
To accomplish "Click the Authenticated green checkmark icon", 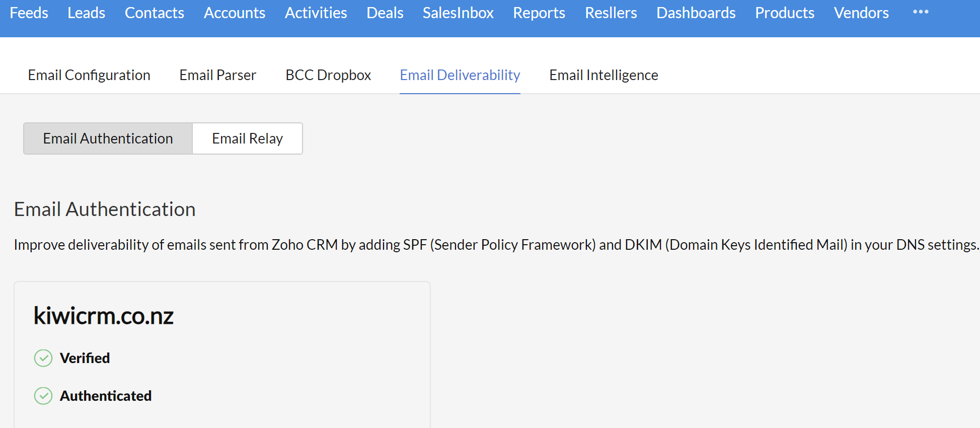I will (43, 396).
